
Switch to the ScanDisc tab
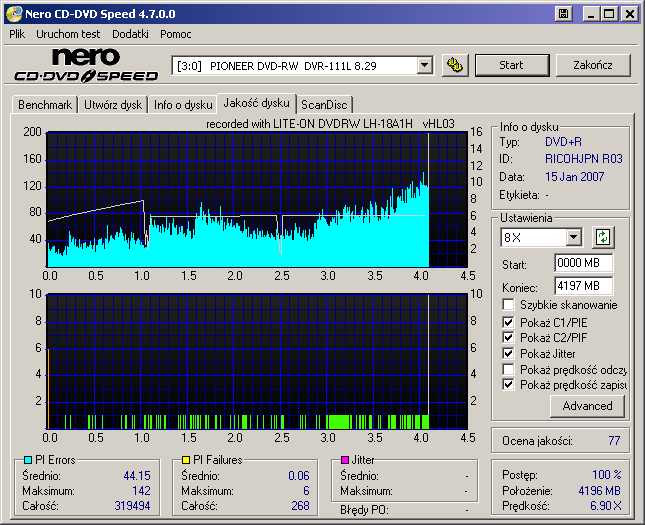(x=324, y=105)
